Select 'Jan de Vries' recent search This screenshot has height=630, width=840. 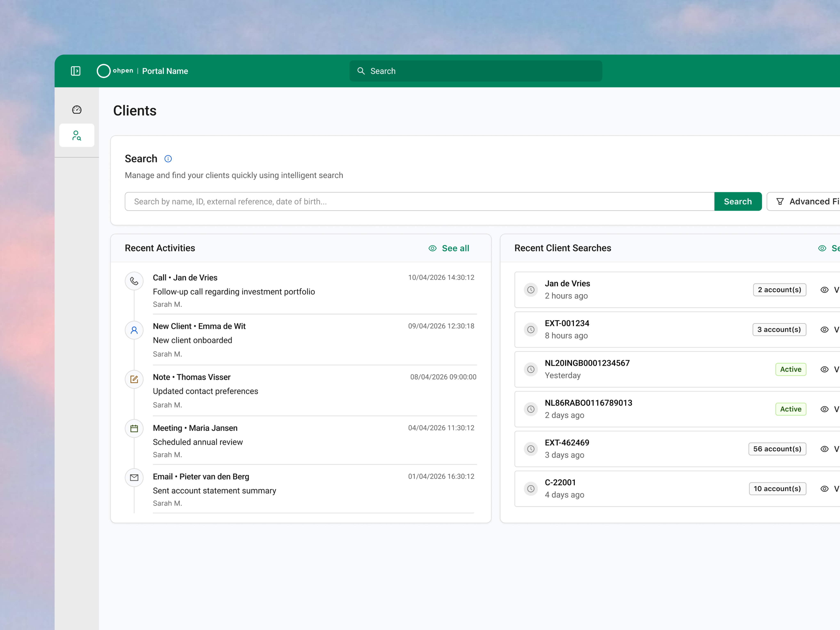(x=567, y=283)
